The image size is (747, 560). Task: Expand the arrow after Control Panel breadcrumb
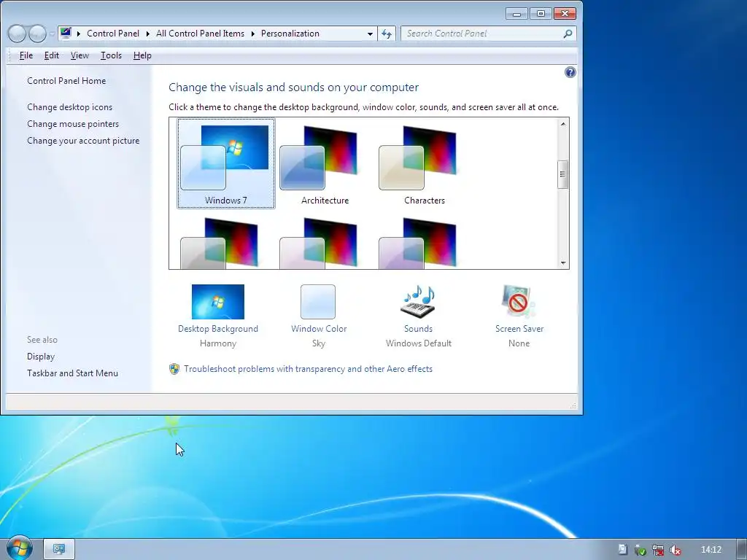(147, 34)
